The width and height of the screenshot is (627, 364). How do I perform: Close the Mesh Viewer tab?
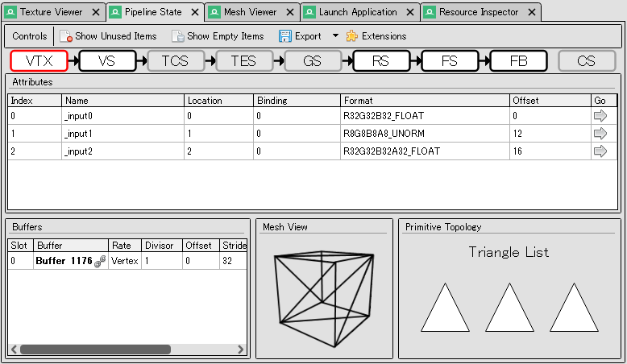(291, 12)
